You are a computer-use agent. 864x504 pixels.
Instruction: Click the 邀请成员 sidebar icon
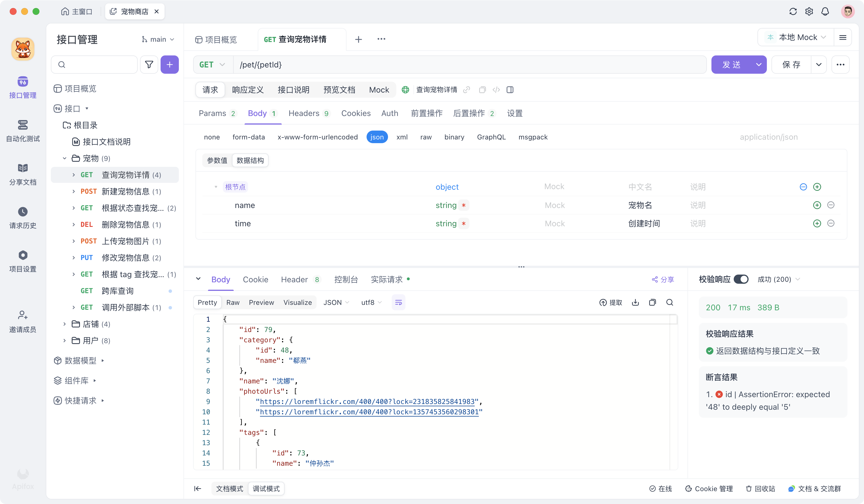pyautogui.click(x=23, y=321)
